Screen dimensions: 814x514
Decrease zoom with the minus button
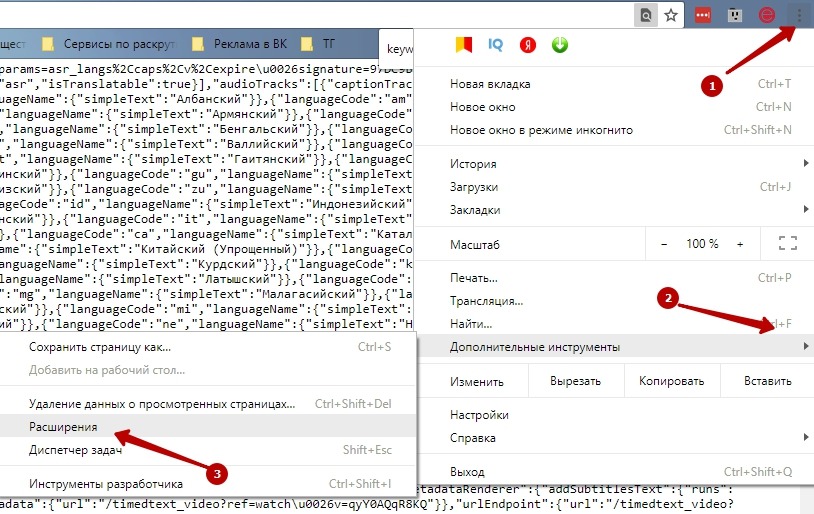tap(664, 244)
